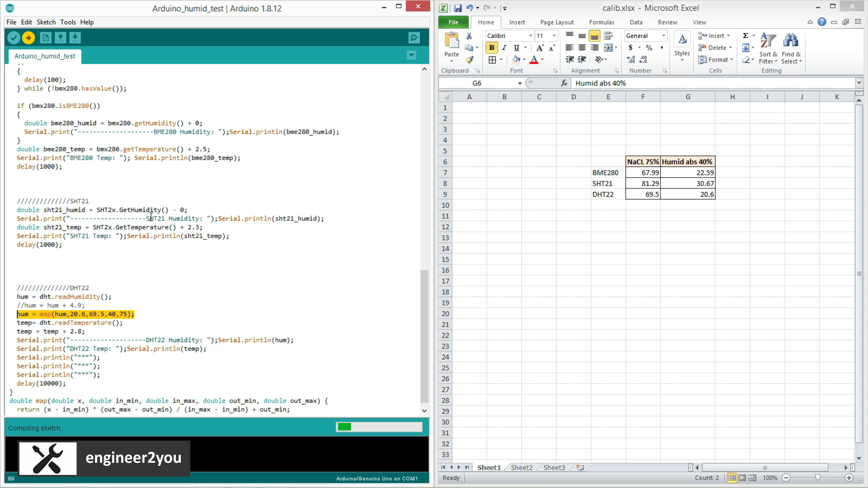Click the Open sketch icon in Arduino
This screenshot has width=868, height=488.
point(61,38)
